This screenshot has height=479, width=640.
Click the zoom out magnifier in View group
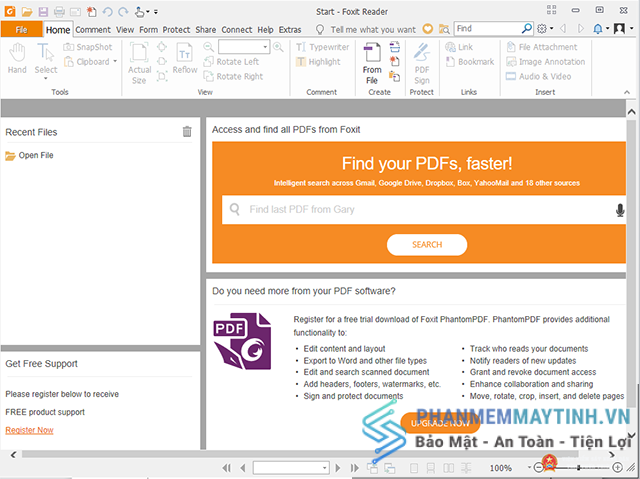click(x=209, y=47)
